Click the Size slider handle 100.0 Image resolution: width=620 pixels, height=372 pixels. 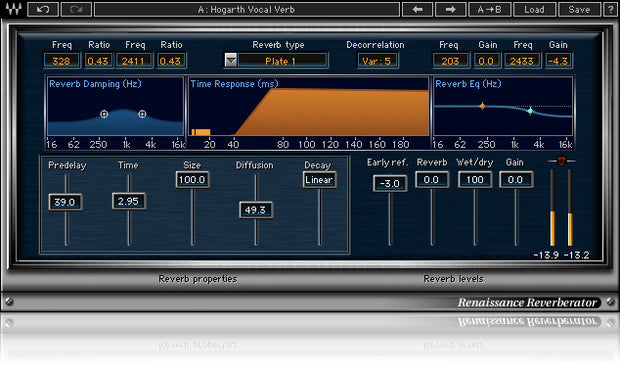tap(193, 180)
